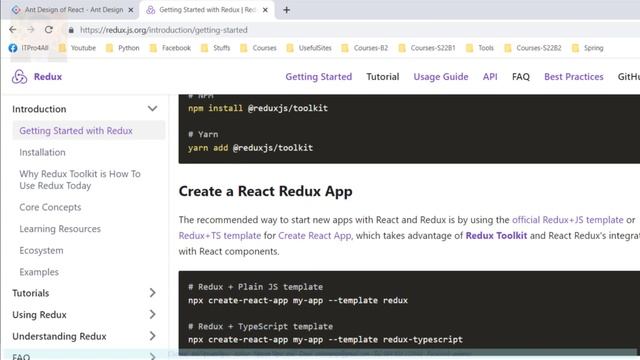Switch to the Ant Design of React tab

[69, 10]
